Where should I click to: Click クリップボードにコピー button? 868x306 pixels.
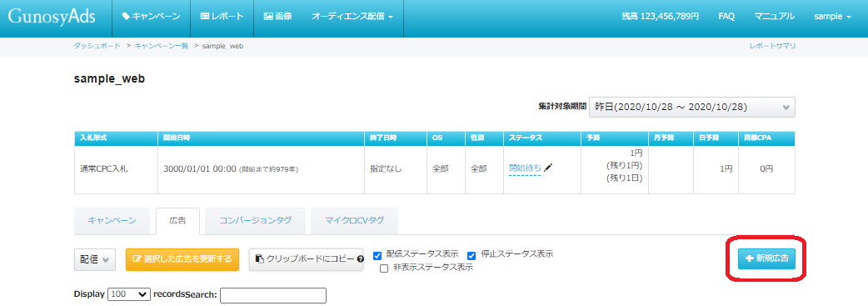point(306,259)
